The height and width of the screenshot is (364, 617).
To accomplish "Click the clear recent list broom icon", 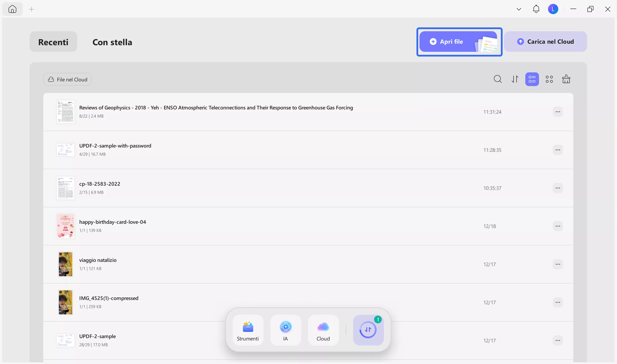I will tap(566, 79).
